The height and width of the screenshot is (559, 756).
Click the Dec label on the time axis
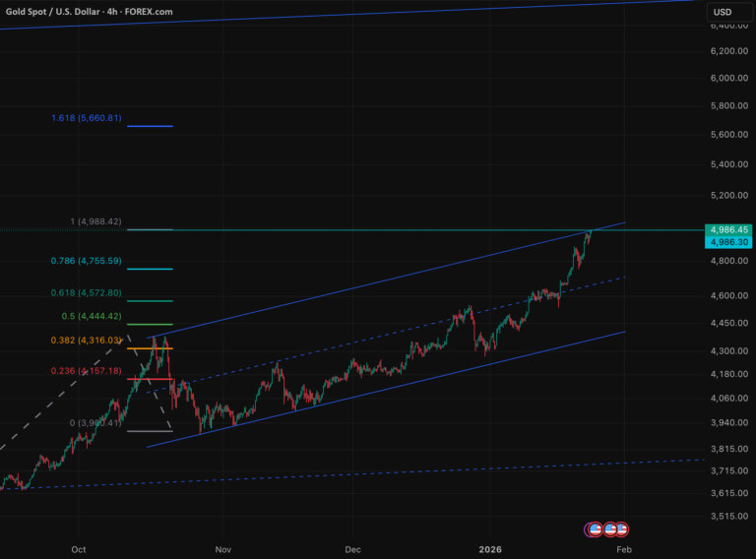353,549
